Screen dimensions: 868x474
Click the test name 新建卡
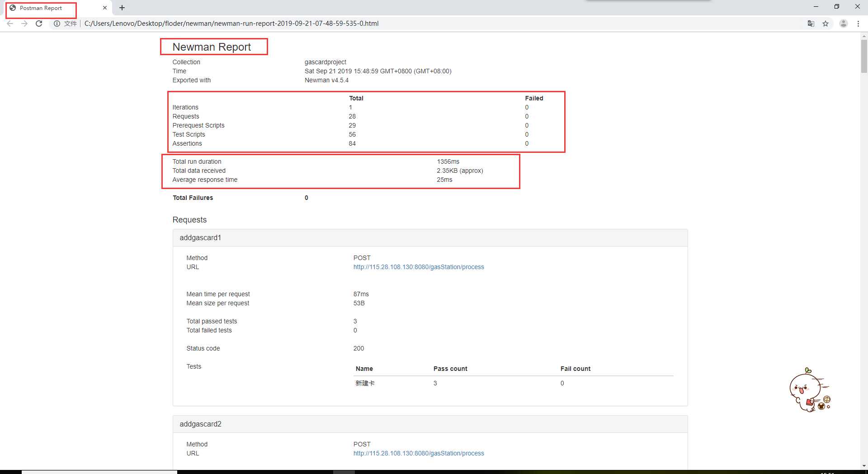click(365, 383)
